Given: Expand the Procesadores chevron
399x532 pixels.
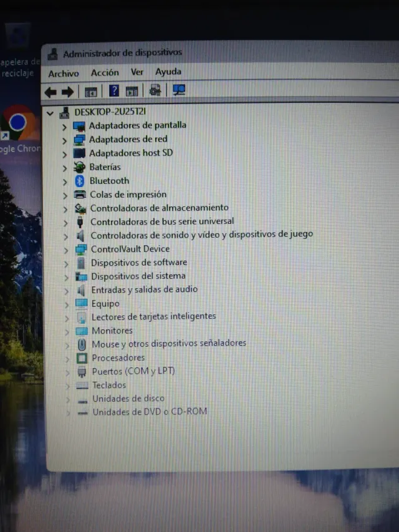Looking at the screenshot, I should (67, 359).
